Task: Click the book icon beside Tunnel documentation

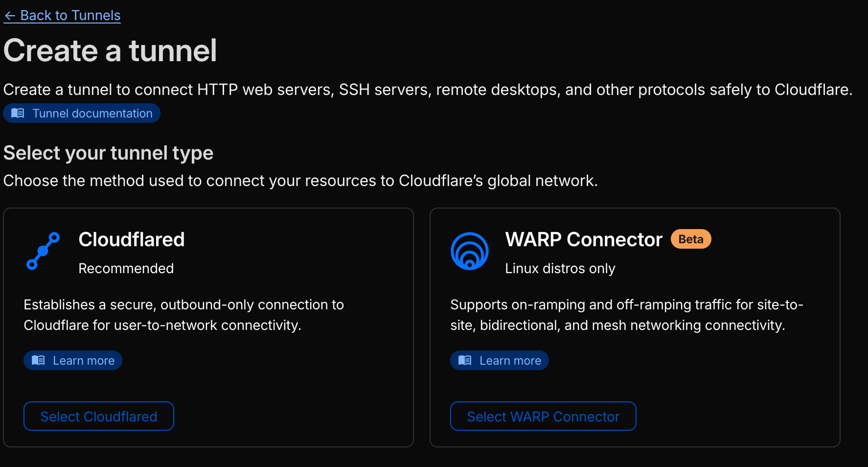Action: [x=18, y=113]
